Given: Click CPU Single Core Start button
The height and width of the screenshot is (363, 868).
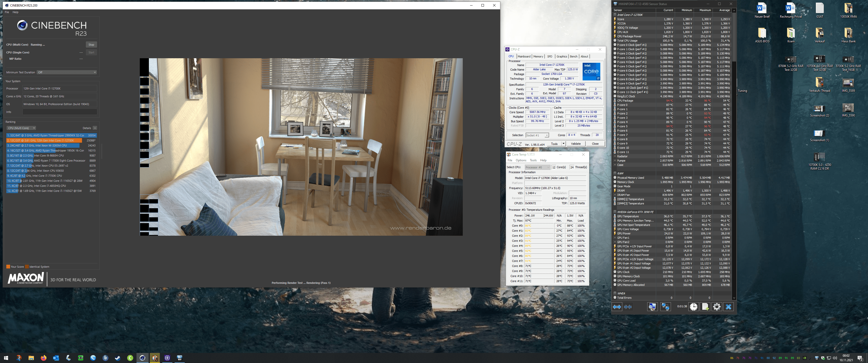Looking at the screenshot, I should coord(91,52).
